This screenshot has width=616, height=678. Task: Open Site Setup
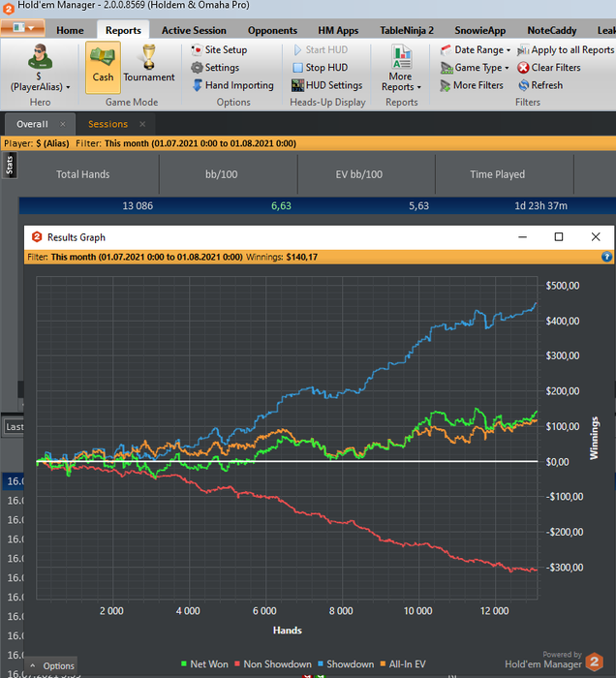tap(219, 49)
